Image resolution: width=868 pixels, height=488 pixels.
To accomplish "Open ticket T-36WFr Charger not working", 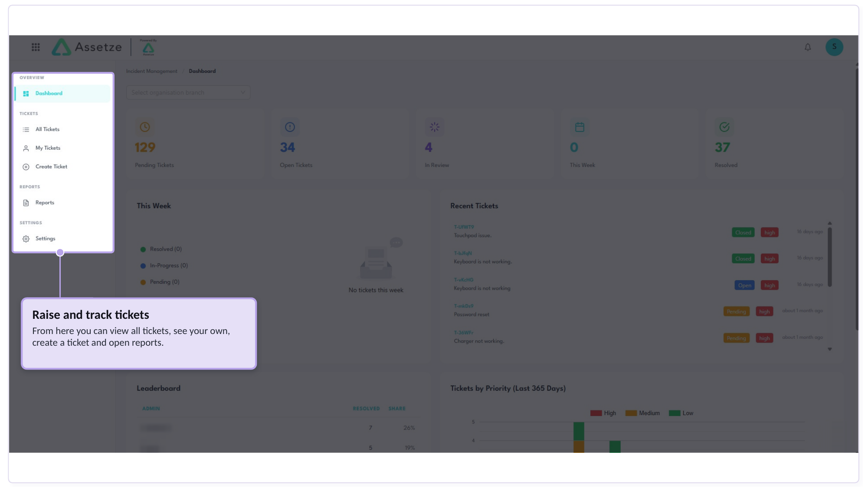I will coord(464,333).
